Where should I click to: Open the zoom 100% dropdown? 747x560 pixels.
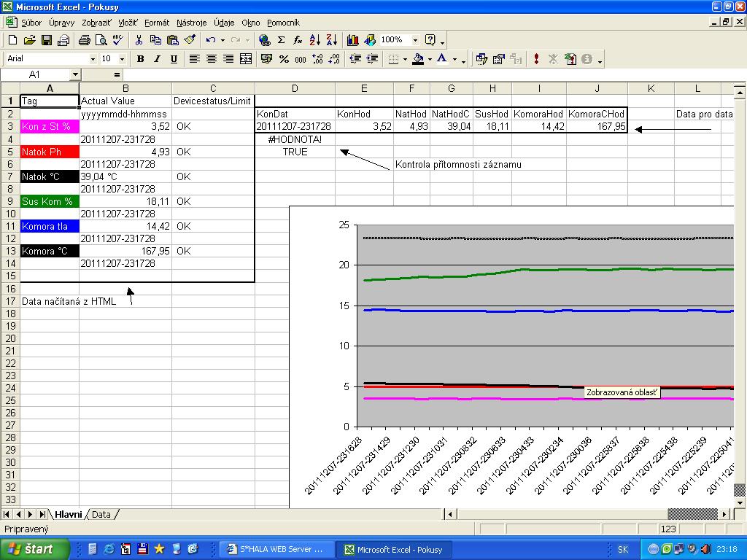(415, 40)
